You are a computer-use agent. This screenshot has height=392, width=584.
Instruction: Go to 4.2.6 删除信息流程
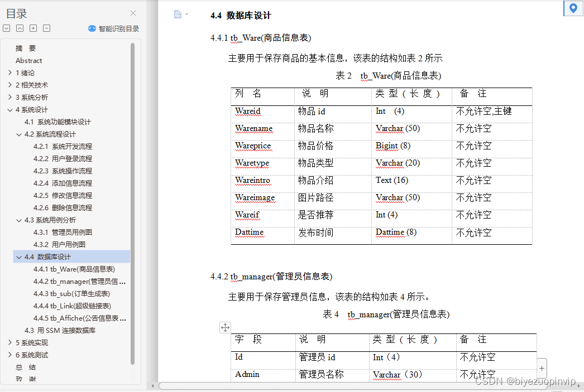63,208
